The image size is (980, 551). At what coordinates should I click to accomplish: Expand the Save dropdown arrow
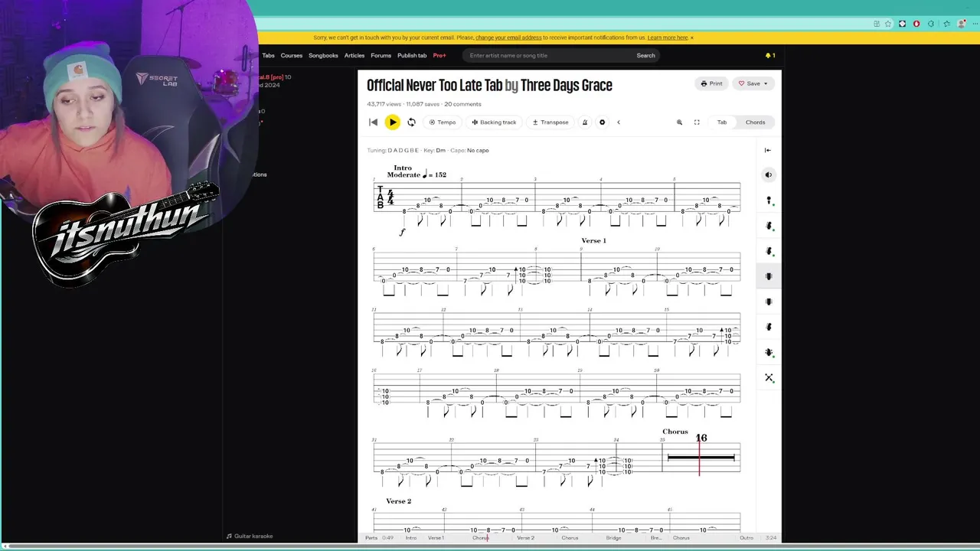tap(766, 83)
